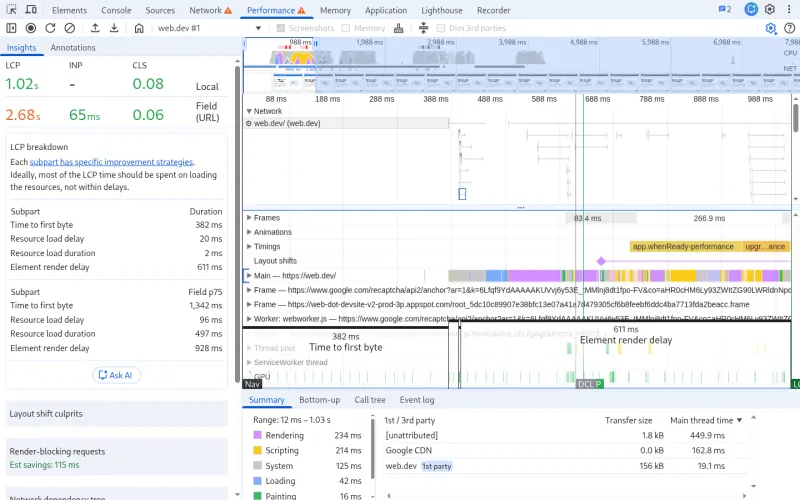This screenshot has height=500, width=800.
Task: Click the Ask AI button
Action: (116, 375)
